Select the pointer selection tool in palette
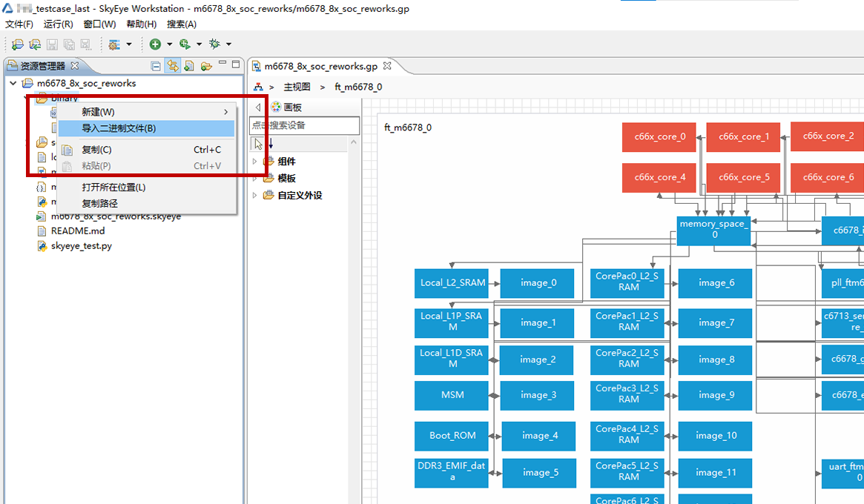The height and width of the screenshot is (504, 864). click(257, 144)
